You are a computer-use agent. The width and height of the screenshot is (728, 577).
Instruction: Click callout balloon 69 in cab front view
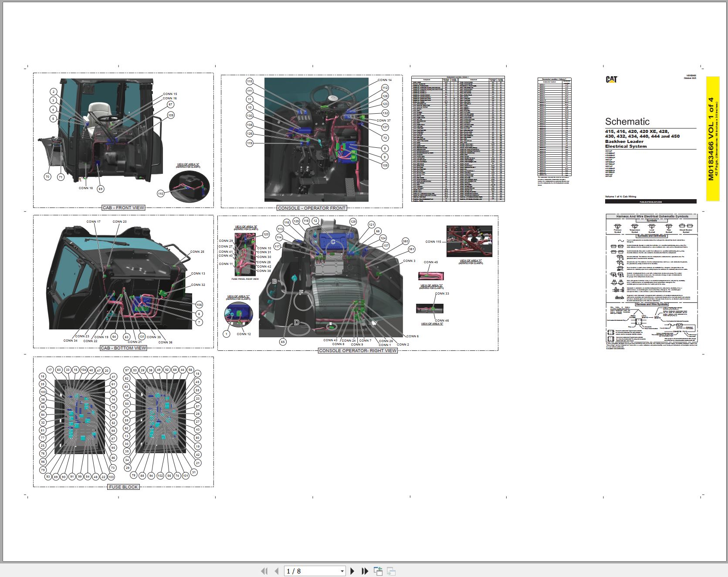[x=101, y=189]
